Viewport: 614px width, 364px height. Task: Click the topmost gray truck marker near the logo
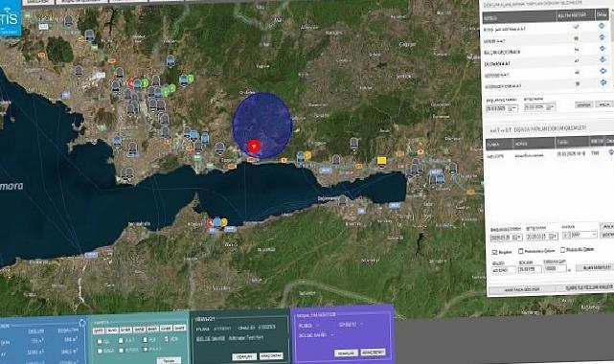pos(69,21)
